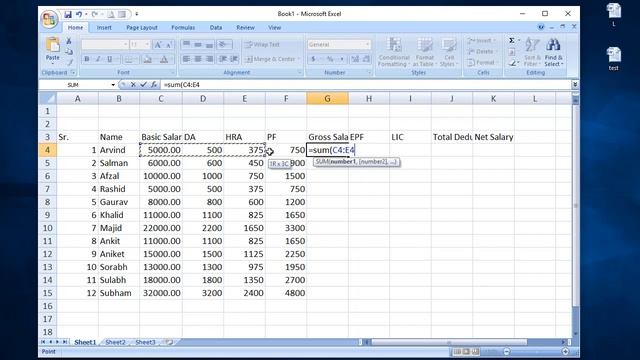This screenshot has height=360, width=640.
Task: Toggle Center horizontal alignment
Action: 198,59
